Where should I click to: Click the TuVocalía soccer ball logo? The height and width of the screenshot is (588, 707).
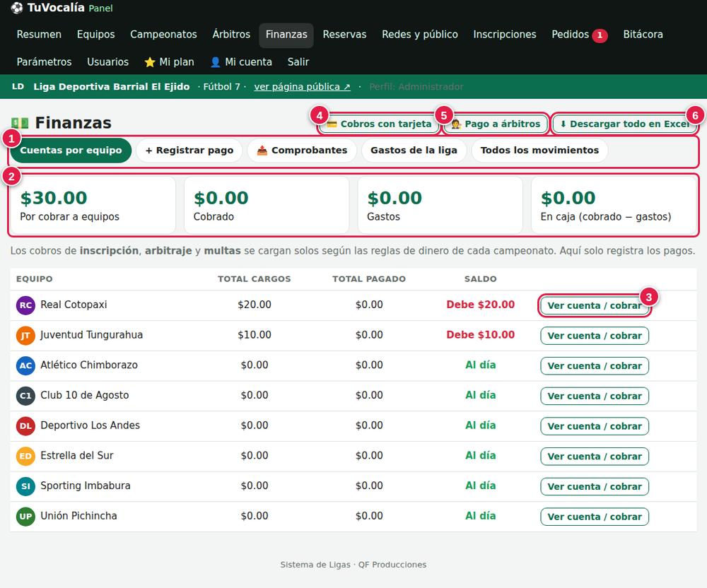click(17, 8)
